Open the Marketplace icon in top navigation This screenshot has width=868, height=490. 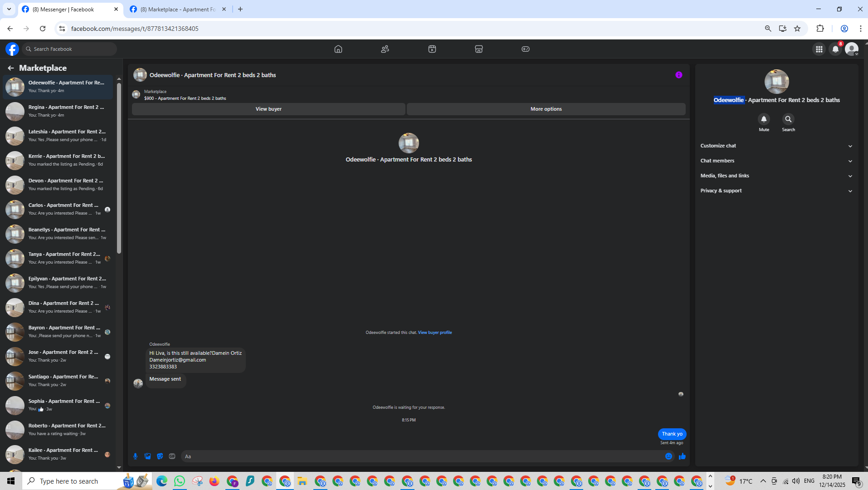pyautogui.click(x=479, y=49)
